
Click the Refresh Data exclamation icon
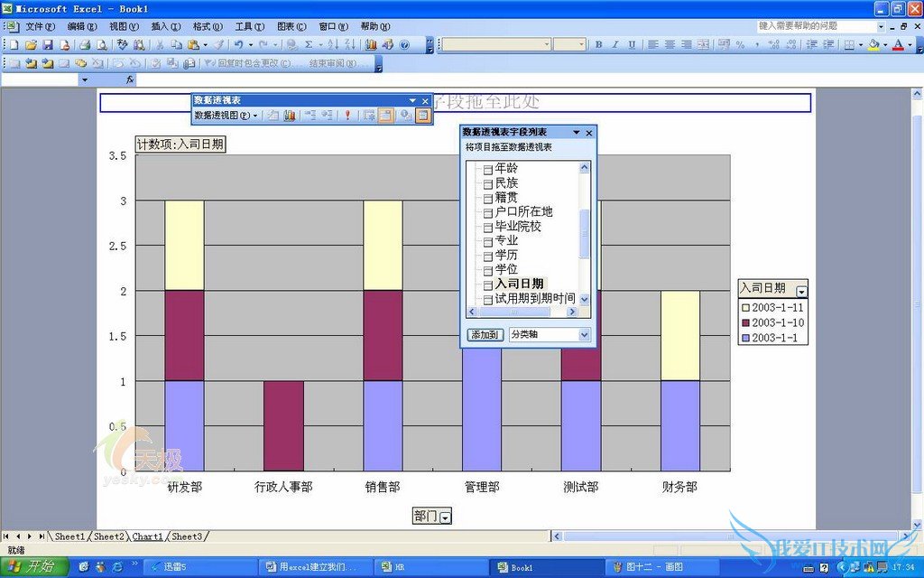346,116
